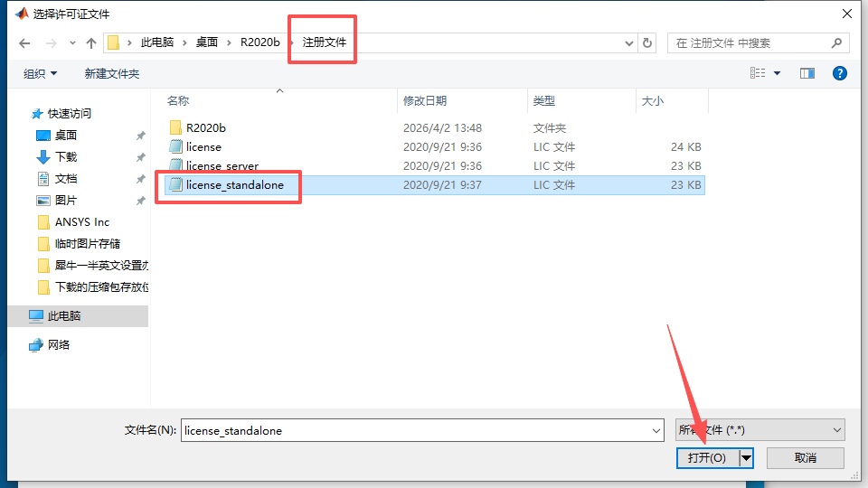
Task: Open more view options dropdown
Action: (778, 73)
